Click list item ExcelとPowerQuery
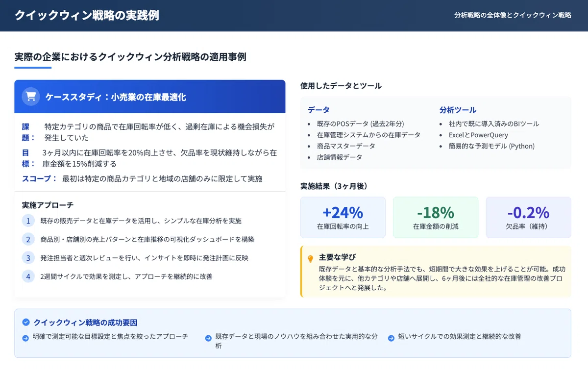Image resolution: width=588 pixels, height=375 pixels. pos(478,135)
